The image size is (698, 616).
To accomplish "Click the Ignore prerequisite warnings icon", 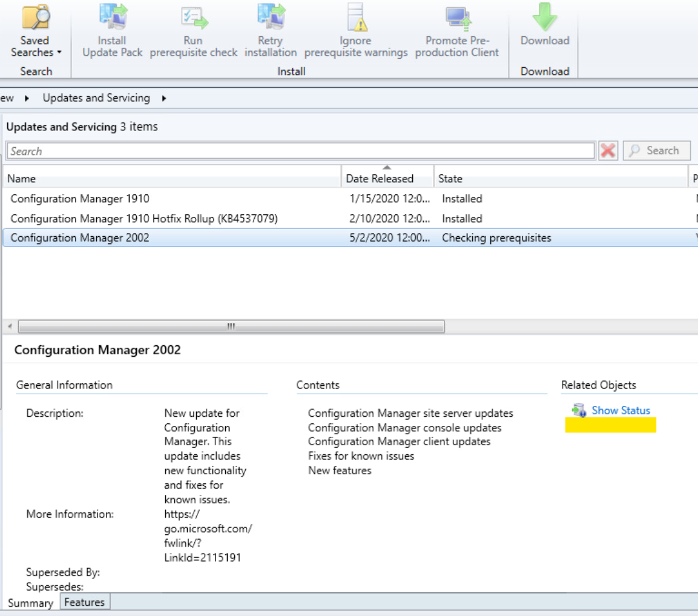I will tap(357, 17).
